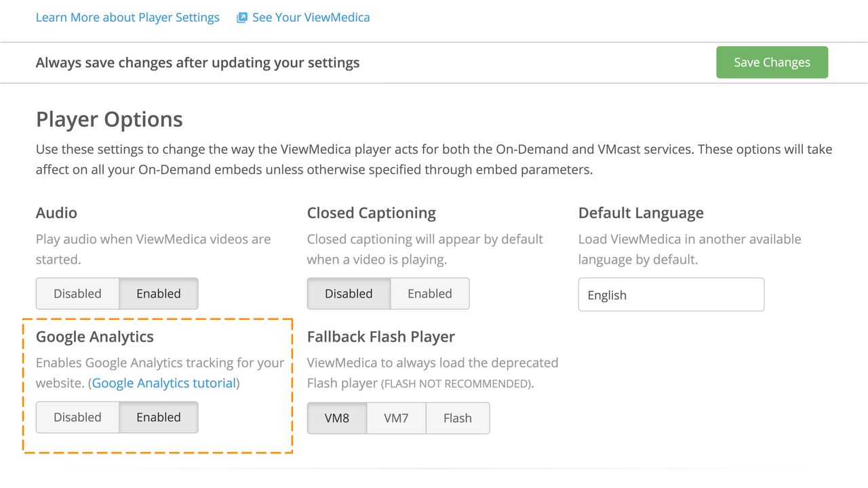Click the See Your ViewMedica link
868x488 pixels.
pos(311,17)
